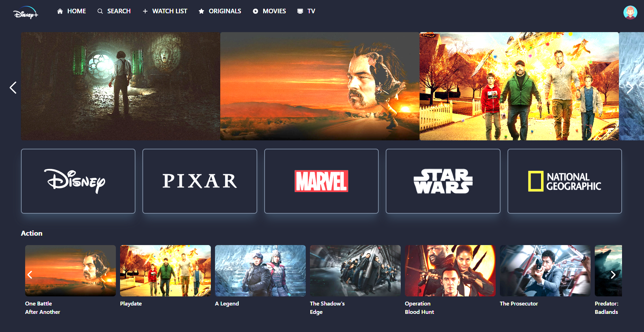This screenshot has width=644, height=332.
Task: Advance the Action row with the right chevron
Action: pos(613,275)
